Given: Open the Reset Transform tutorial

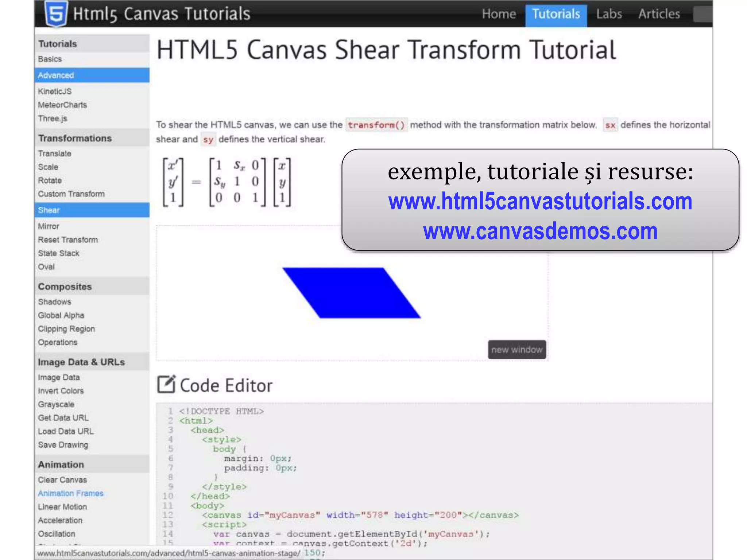Looking at the screenshot, I should (x=68, y=240).
